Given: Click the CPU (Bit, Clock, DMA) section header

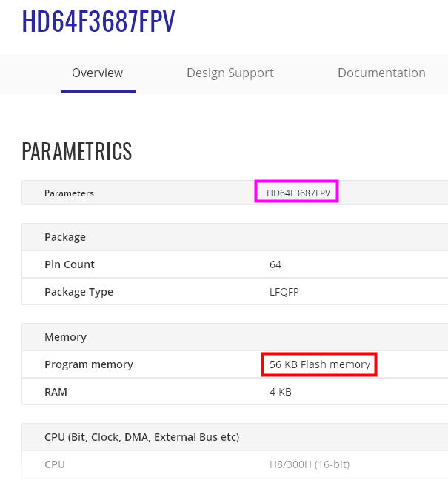Looking at the screenshot, I should click(141, 437).
